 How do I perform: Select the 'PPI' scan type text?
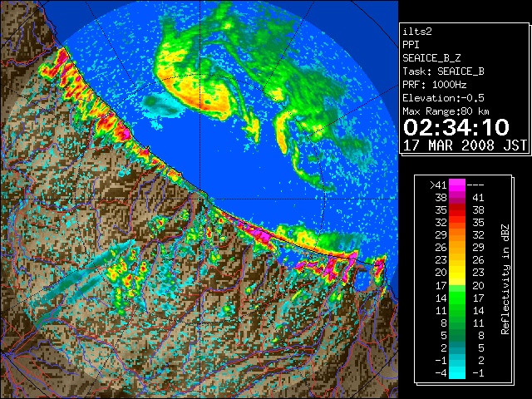click(x=411, y=45)
